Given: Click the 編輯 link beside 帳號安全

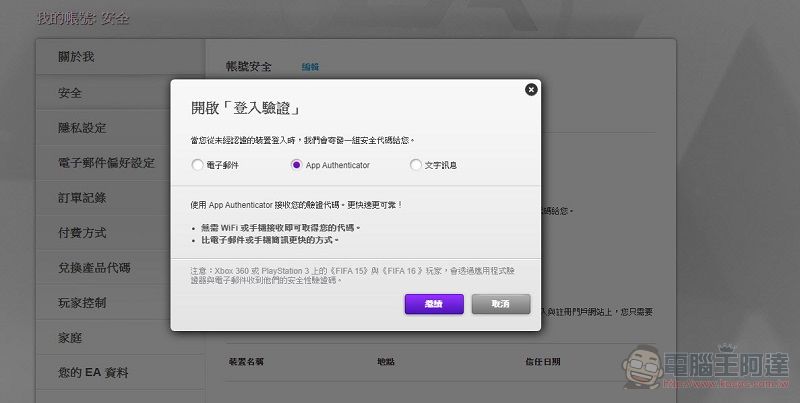Looking at the screenshot, I should (x=310, y=67).
